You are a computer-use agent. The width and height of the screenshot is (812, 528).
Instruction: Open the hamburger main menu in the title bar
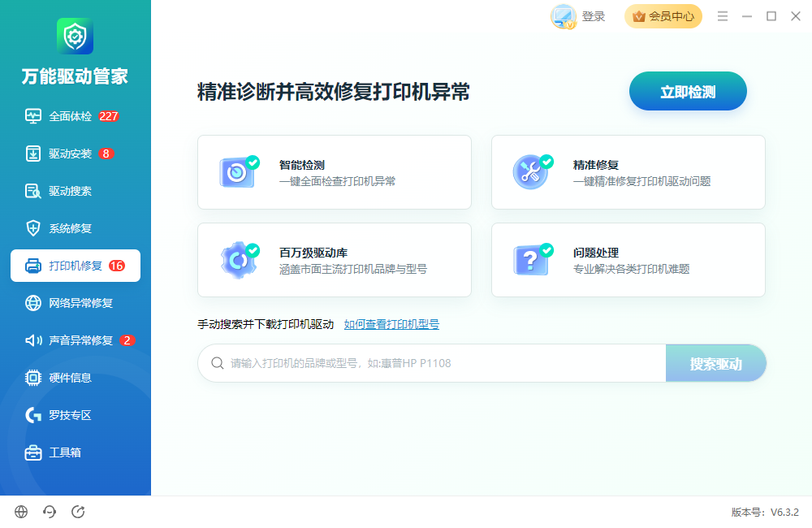pyautogui.click(x=723, y=16)
